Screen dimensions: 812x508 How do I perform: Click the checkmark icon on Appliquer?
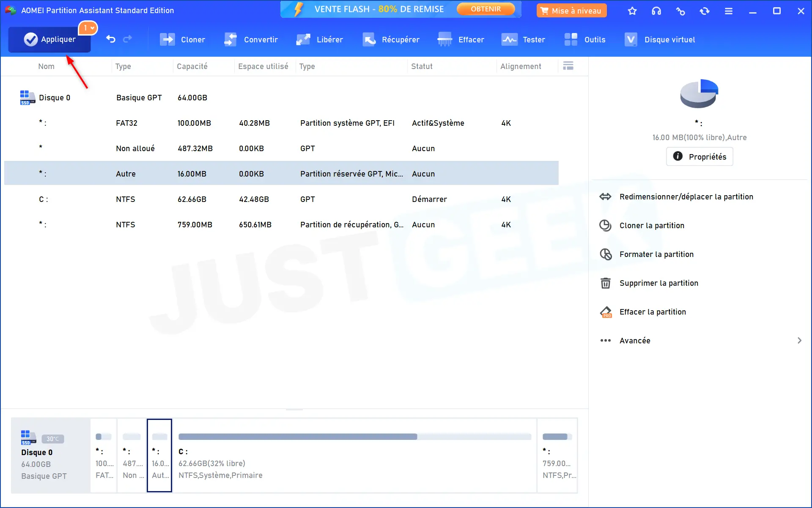click(30, 39)
